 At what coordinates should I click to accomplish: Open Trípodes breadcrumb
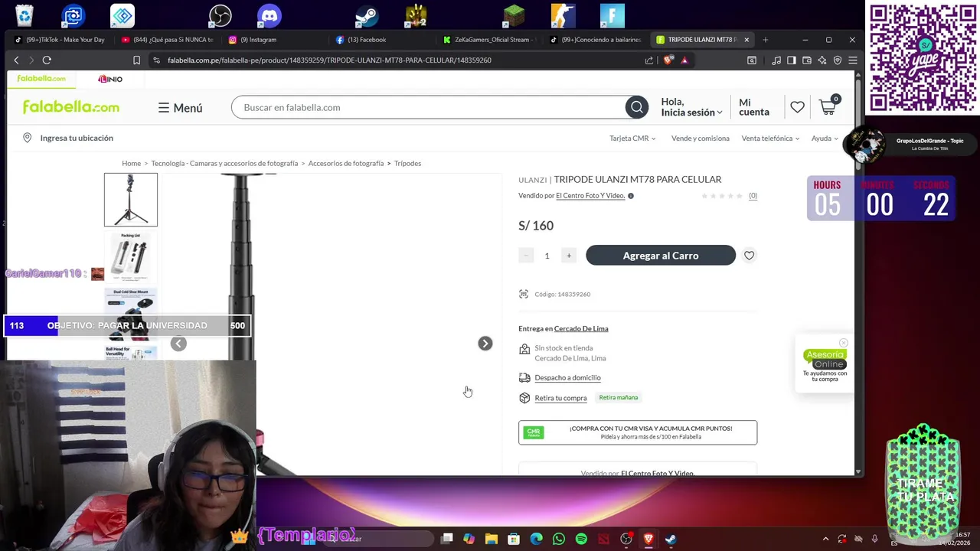point(407,163)
